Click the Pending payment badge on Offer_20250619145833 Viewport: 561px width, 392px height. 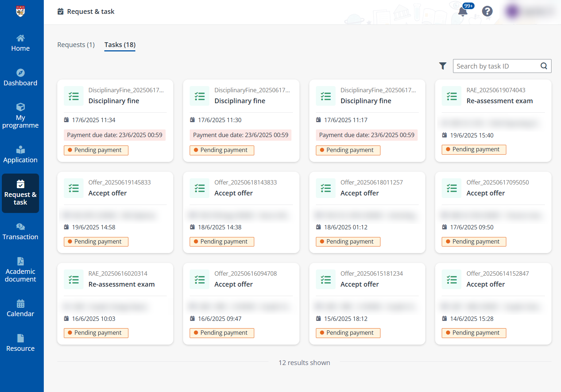96,241
